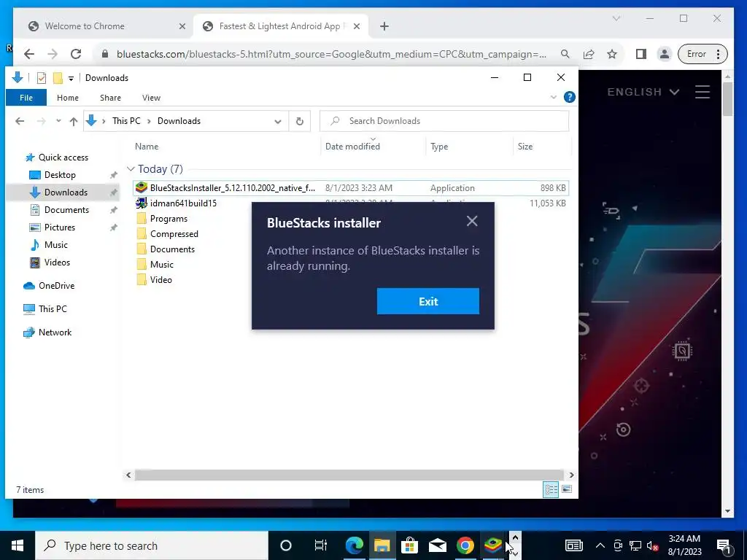747x560 pixels.
Task: Open Customize Quick Access Toolbar dropdown
Action: point(71,78)
